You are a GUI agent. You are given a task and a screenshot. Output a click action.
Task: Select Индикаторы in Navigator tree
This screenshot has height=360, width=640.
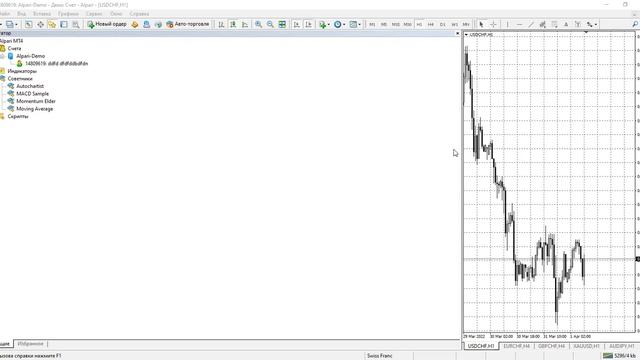point(22,71)
